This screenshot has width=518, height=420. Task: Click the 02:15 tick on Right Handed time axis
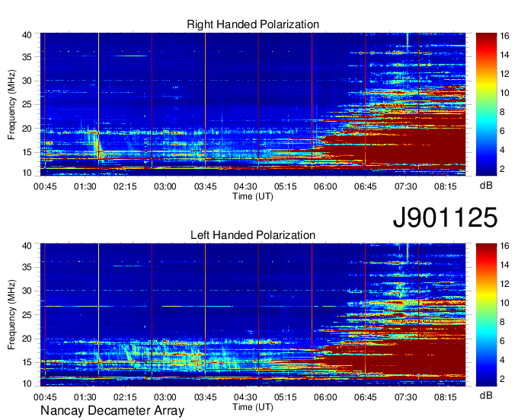(x=125, y=186)
